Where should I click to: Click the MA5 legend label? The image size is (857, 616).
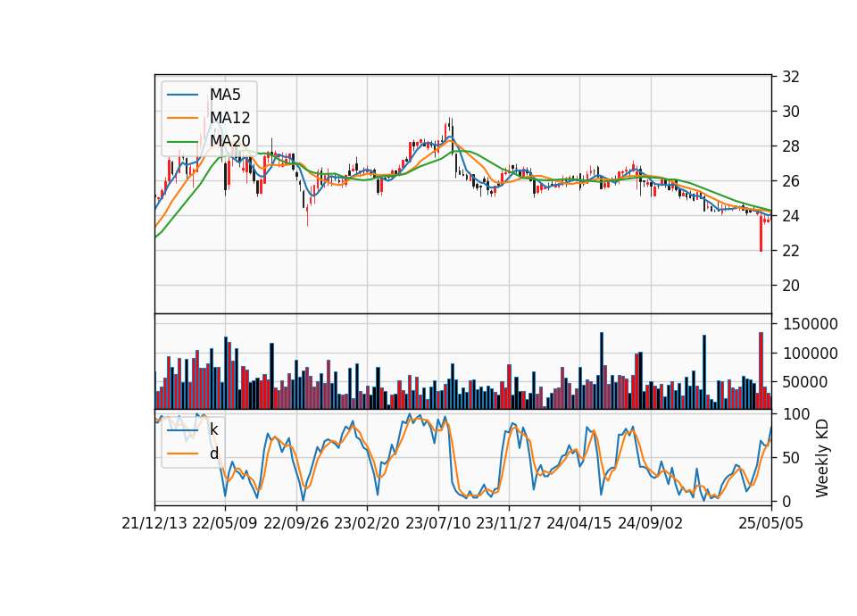[225, 95]
